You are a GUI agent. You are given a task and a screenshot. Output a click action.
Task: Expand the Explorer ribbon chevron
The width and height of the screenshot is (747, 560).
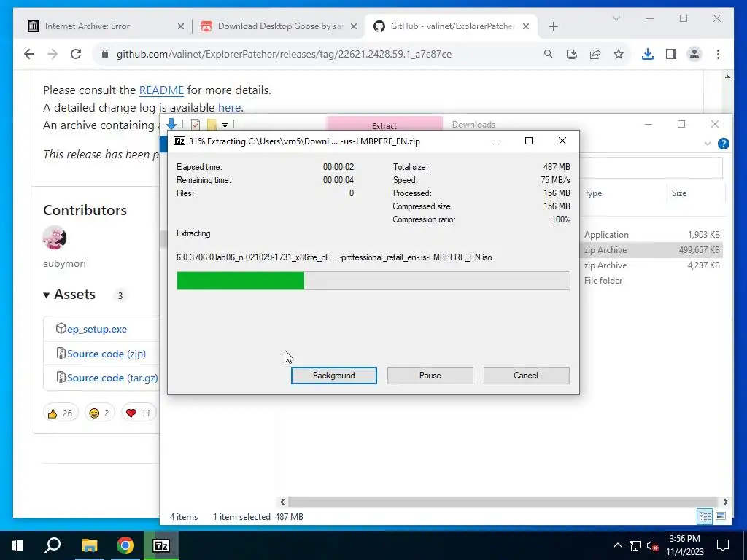(708, 144)
